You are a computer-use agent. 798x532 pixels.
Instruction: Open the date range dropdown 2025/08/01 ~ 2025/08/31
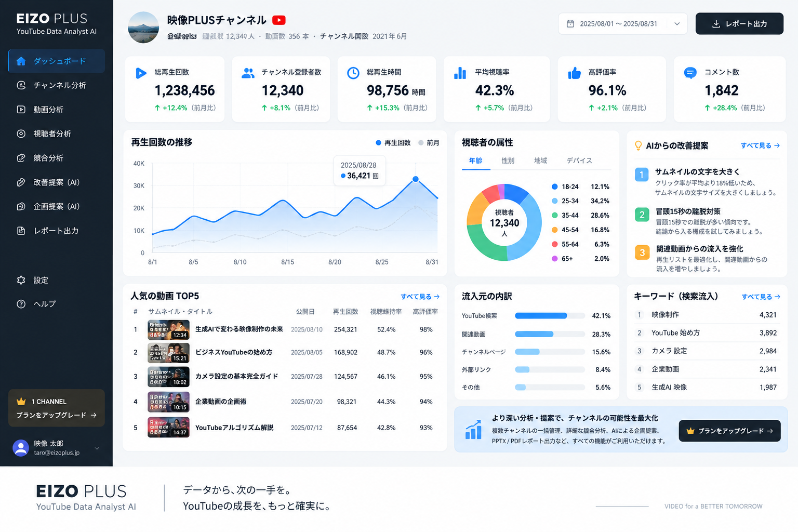[x=623, y=24]
